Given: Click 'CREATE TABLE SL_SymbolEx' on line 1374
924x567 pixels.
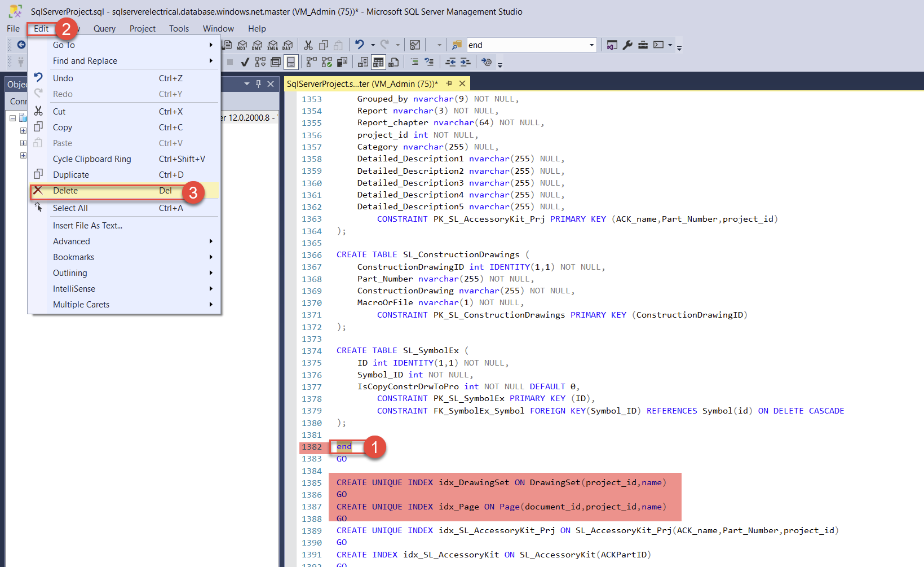Looking at the screenshot, I should click(x=397, y=350).
